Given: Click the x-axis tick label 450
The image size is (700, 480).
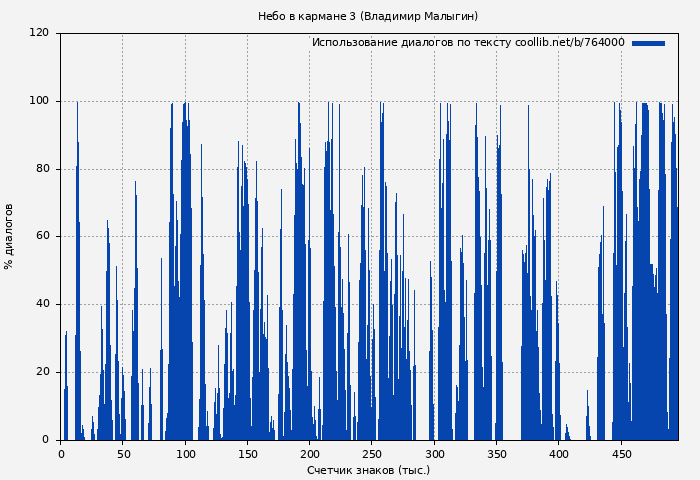Looking at the screenshot, I should pos(622,454).
